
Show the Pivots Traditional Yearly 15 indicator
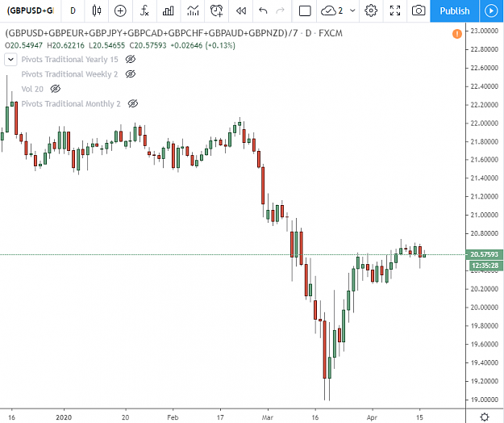click(130, 59)
